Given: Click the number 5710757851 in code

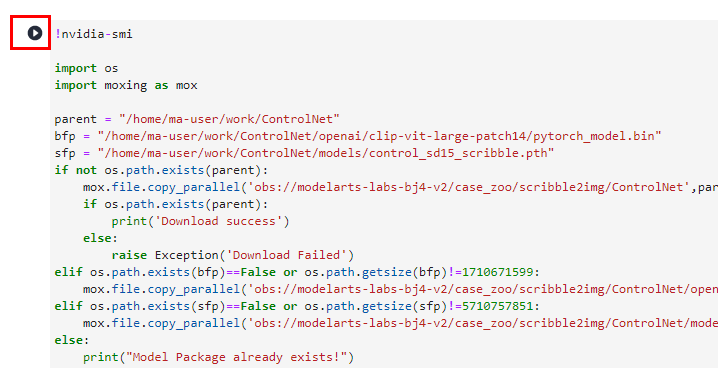Looking at the screenshot, I should pos(498,306).
